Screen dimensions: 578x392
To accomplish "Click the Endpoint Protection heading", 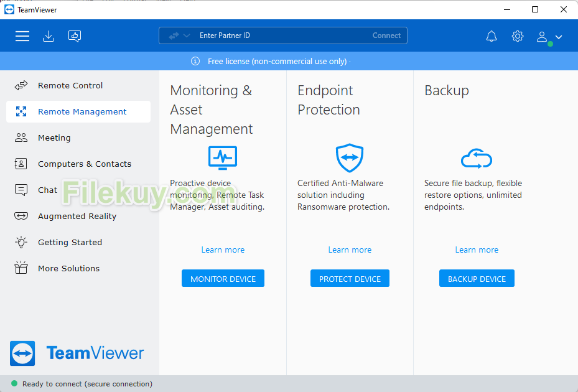I will pyautogui.click(x=329, y=100).
